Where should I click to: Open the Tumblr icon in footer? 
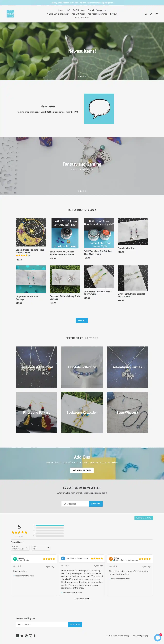point(35,636)
